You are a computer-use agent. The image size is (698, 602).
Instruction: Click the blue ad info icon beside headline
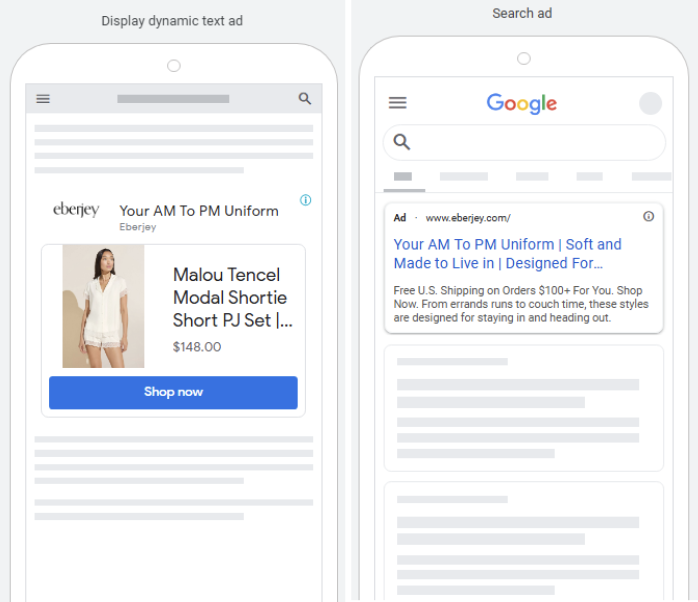(x=305, y=200)
